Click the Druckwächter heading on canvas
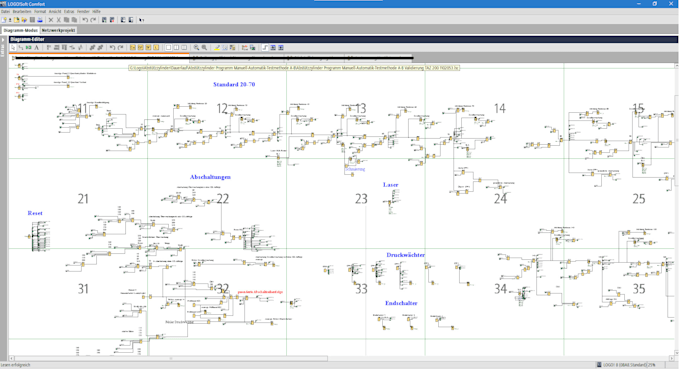The image size is (680, 370). [405, 255]
